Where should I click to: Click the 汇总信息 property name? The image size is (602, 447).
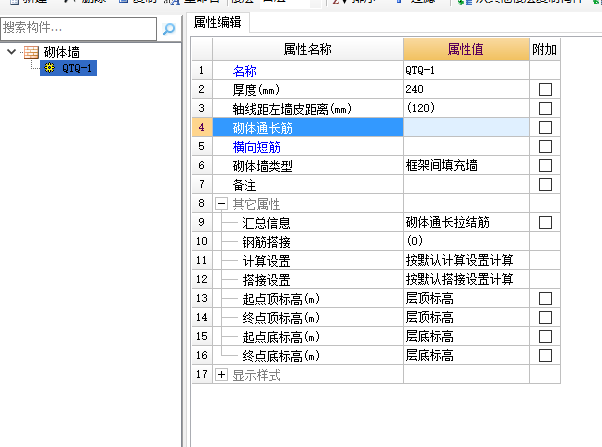pos(266,223)
